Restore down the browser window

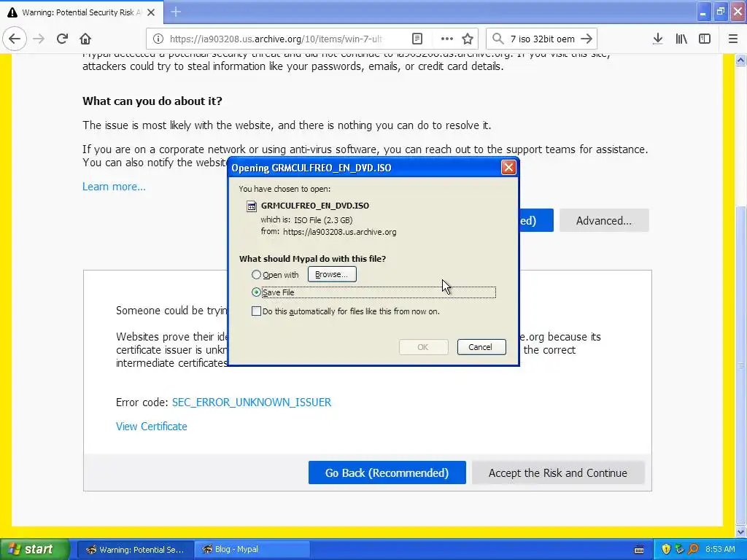(x=720, y=12)
